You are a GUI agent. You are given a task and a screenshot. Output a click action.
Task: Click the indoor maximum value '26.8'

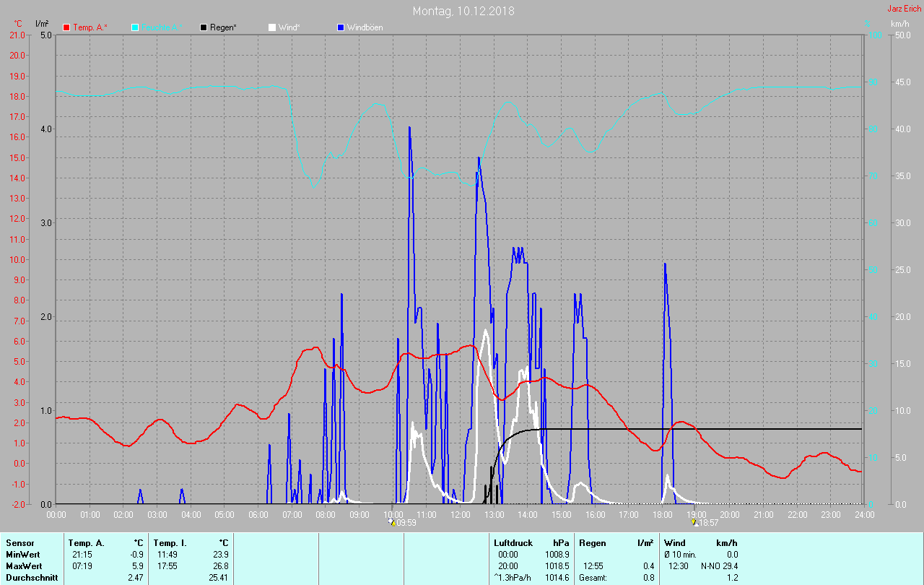219,566
